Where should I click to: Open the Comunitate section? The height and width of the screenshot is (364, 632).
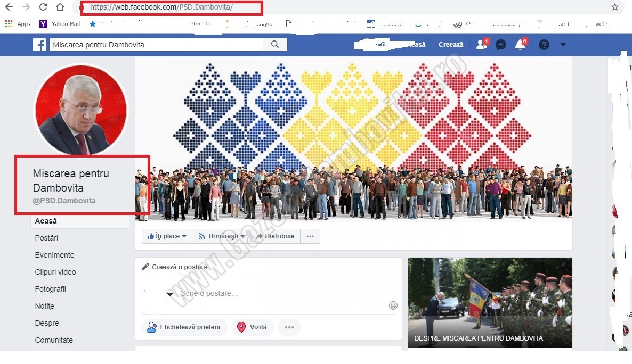pyautogui.click(x=54, y=340)
